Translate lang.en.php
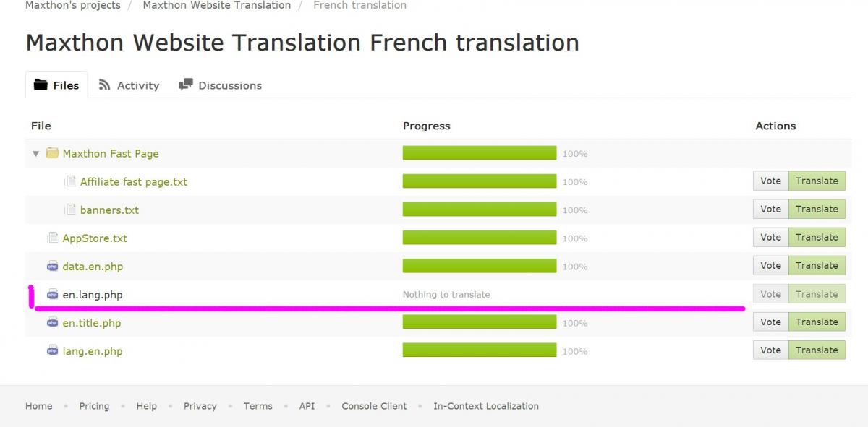The width and height of the screenshot is (868, 427). [817, 350]
